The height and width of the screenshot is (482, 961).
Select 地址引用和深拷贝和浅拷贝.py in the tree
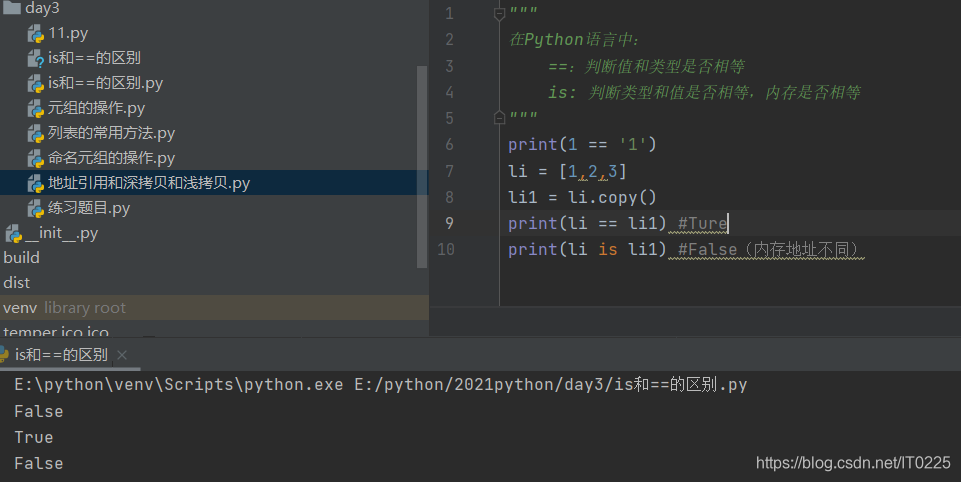(149, 183)
